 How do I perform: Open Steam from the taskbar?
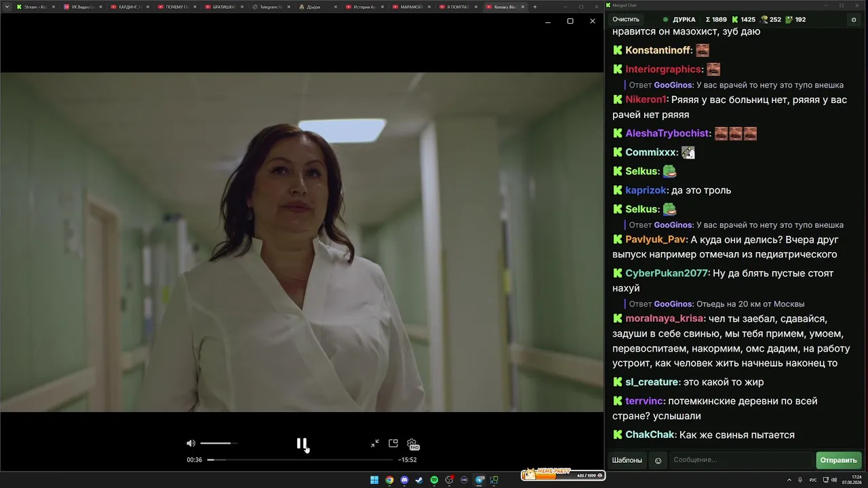[419, 480]
